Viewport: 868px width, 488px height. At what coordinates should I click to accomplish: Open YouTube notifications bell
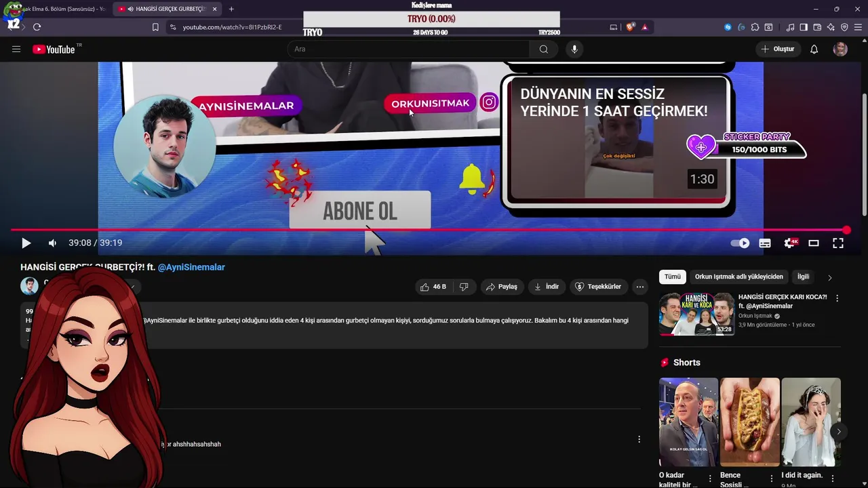[814, 49]
